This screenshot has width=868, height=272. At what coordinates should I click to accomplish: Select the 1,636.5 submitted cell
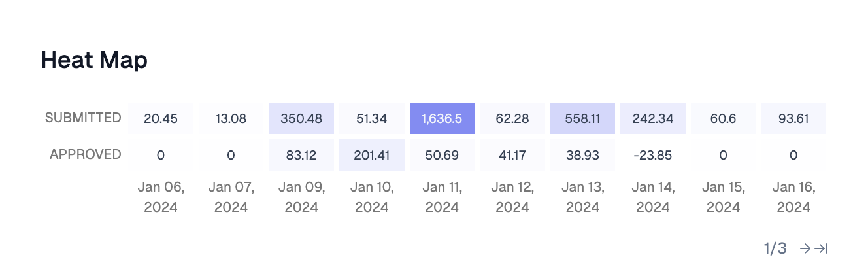[x=442, y=118]
